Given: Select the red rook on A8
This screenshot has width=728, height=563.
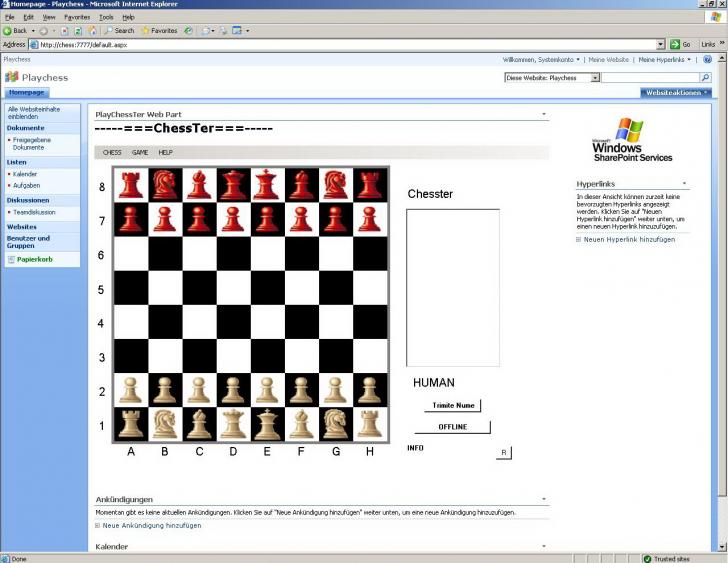Looking at the screenshot, I should point(131,185).
